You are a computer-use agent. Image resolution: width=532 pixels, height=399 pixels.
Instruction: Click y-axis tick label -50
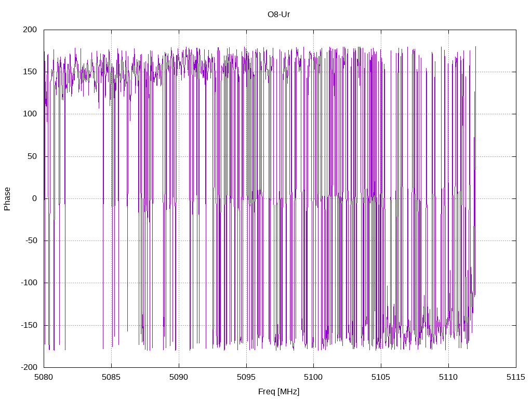[x=31, y=241]
